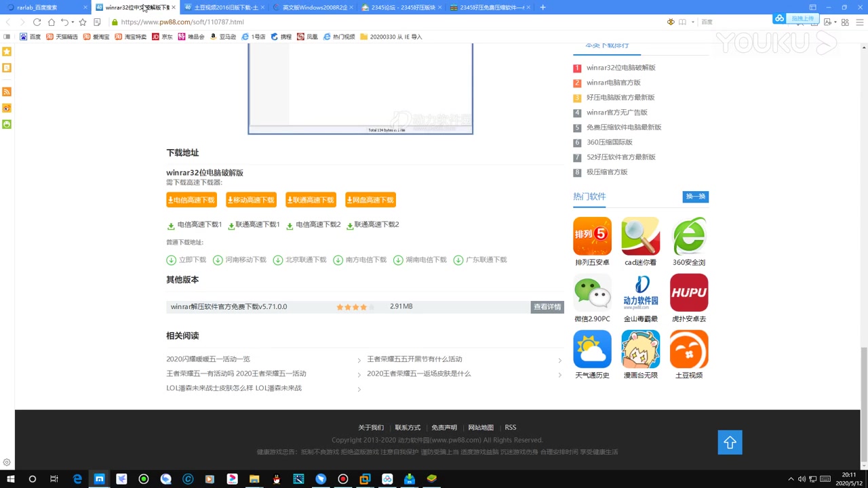This screenshot has width=868, height=488.
Task: Click the 电信高速下载 orange download button
Action: [x=191, y=200]
